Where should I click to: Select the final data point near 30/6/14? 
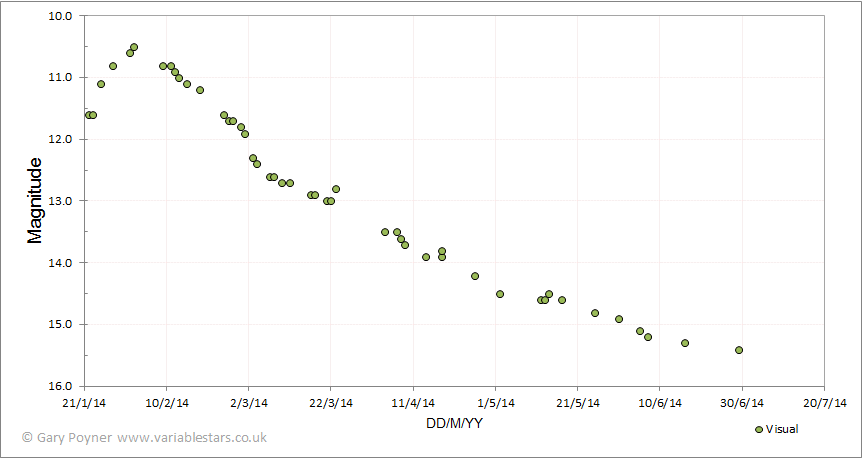[x=739, y=350]
